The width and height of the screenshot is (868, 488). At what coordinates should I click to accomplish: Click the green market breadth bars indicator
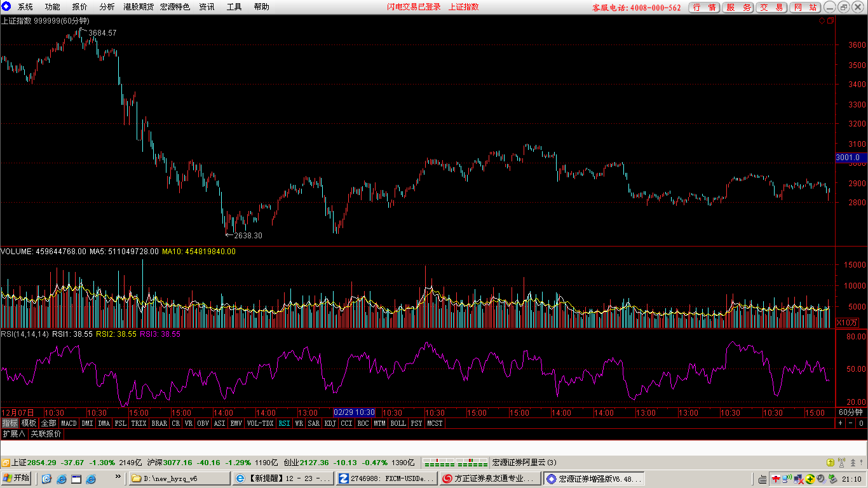(x=455, y=463)
